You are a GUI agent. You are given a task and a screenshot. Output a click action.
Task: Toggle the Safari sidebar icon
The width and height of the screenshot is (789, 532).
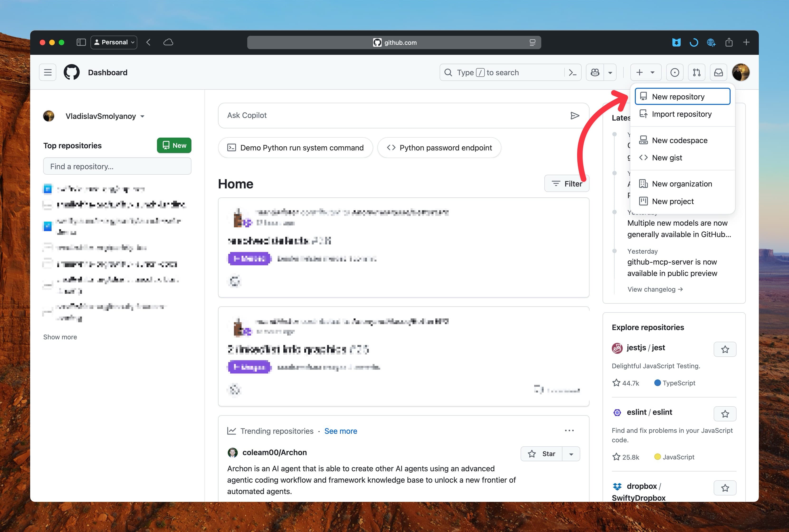click(81, 42)
